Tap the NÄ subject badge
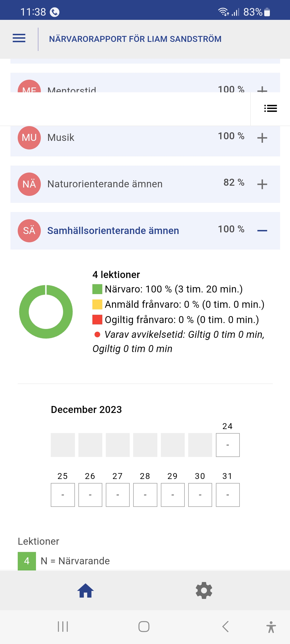This screenshot has width=290, height=644. [29, 184]
